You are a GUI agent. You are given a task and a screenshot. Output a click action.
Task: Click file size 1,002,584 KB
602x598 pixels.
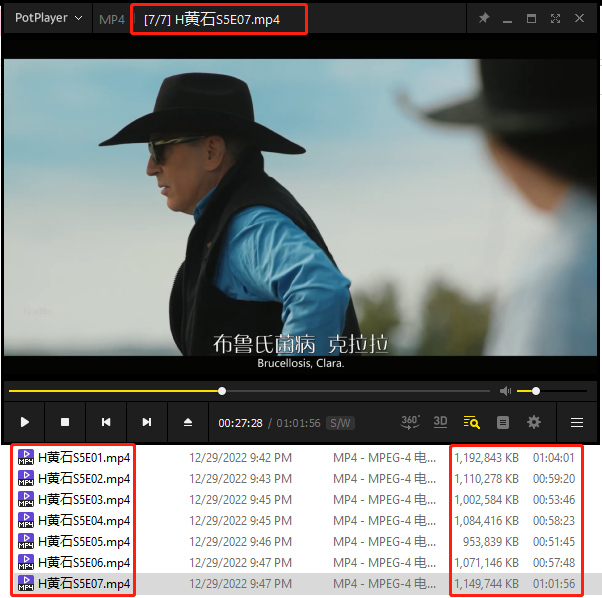[x=486, y=500]
